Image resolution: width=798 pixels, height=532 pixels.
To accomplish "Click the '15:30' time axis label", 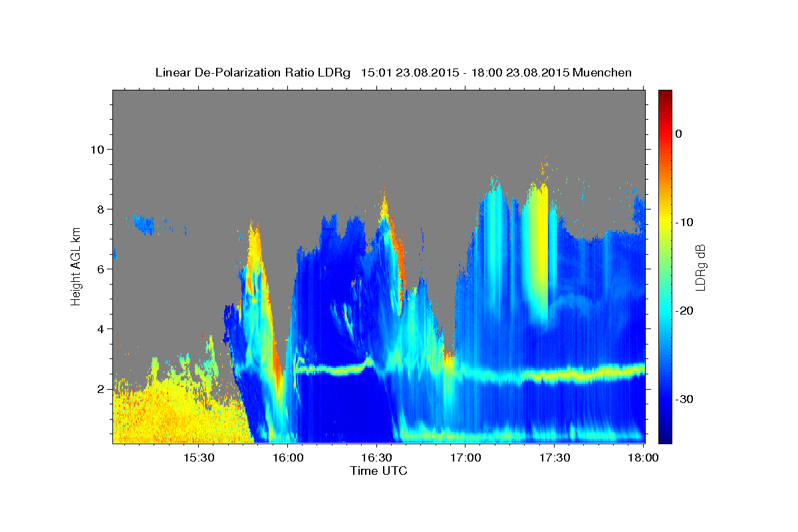I will (198, 458).
